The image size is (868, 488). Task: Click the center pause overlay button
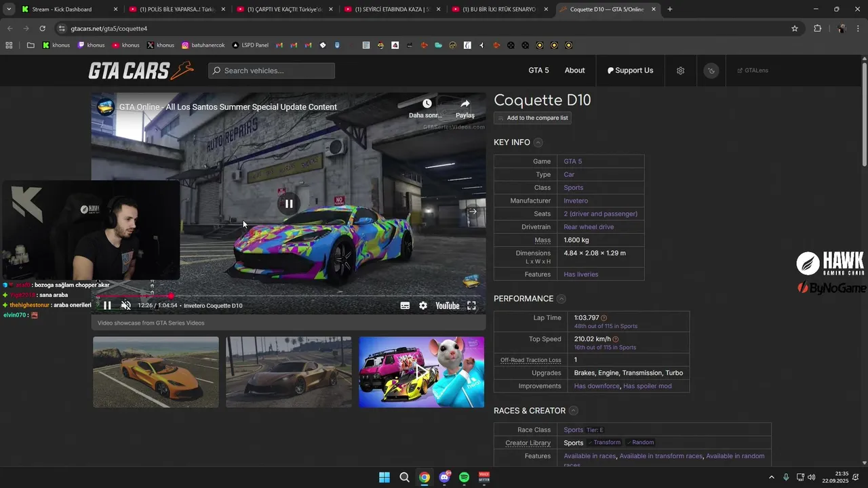point(289,203)
